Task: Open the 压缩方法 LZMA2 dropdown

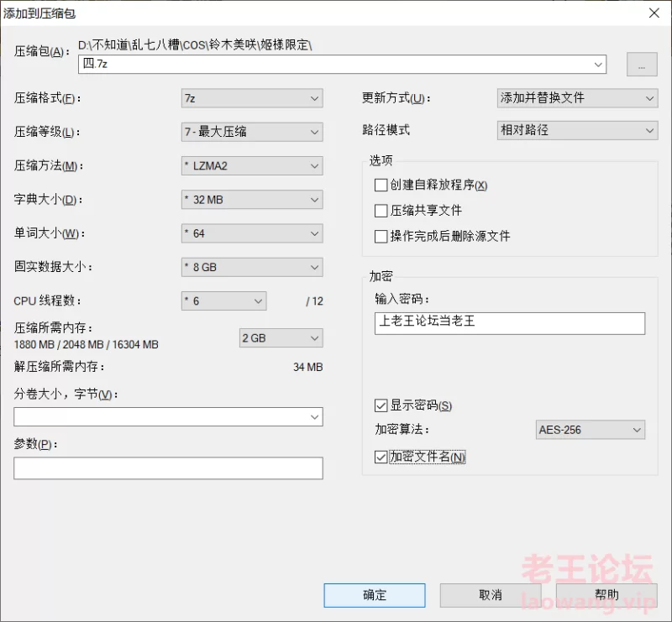Action: (252, 166)
